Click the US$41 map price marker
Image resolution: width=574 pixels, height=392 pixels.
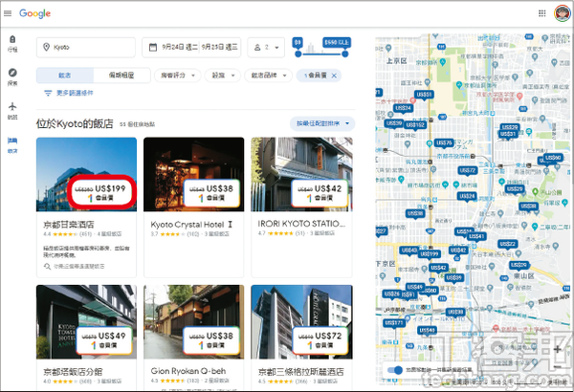[476, 237]
